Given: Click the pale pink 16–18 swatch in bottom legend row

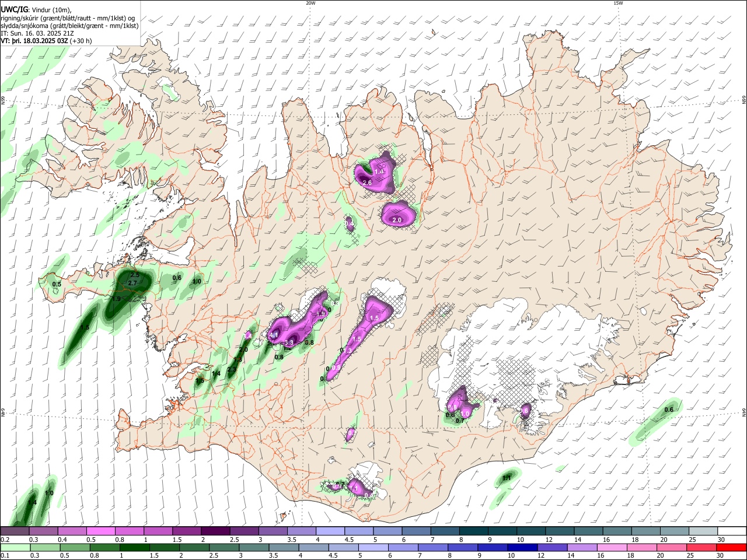Looking at the screenshot, I should (611, 547).
